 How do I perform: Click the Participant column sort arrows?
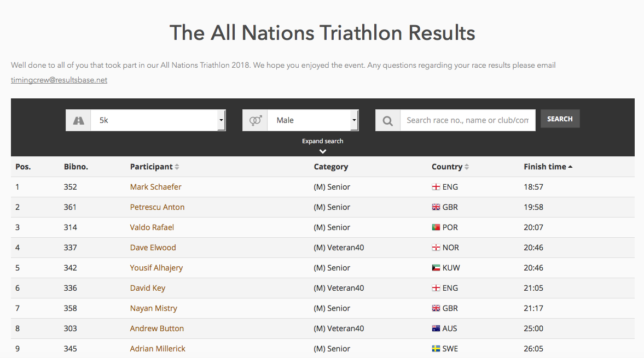tap(177, 167)
